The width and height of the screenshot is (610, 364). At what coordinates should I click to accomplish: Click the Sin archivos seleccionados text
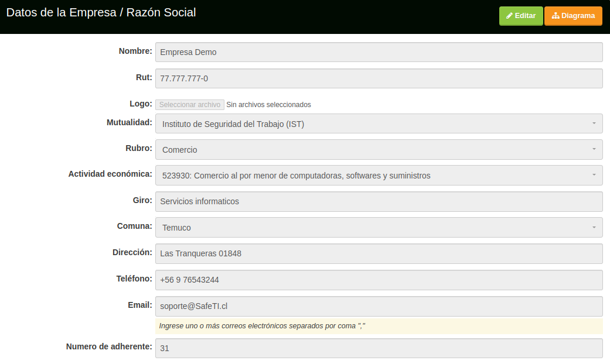[x=268, y=105]
